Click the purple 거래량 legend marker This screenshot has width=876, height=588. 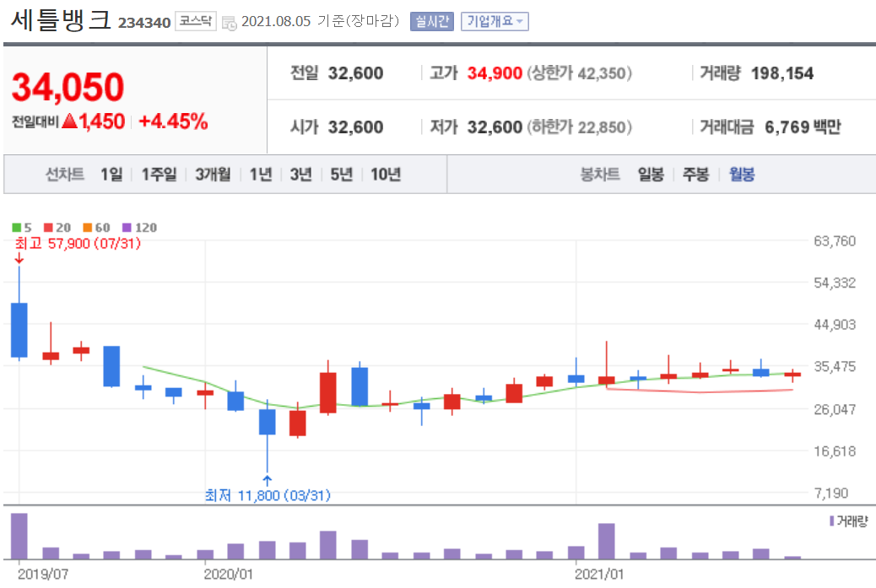[x=832, y=521]
